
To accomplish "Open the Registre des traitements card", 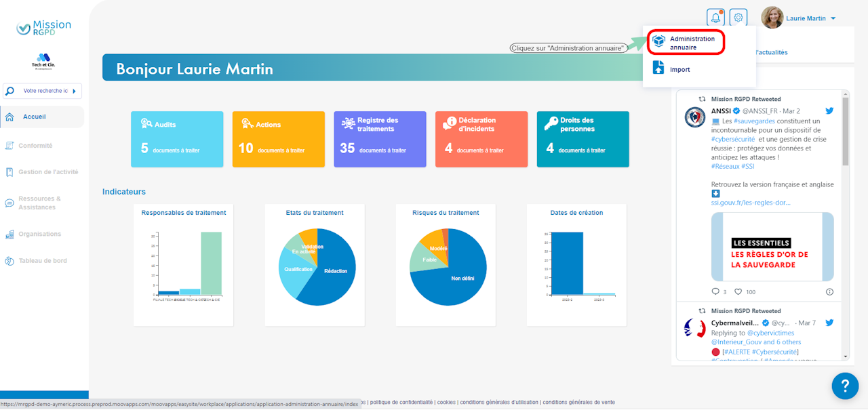I will 380,139.
